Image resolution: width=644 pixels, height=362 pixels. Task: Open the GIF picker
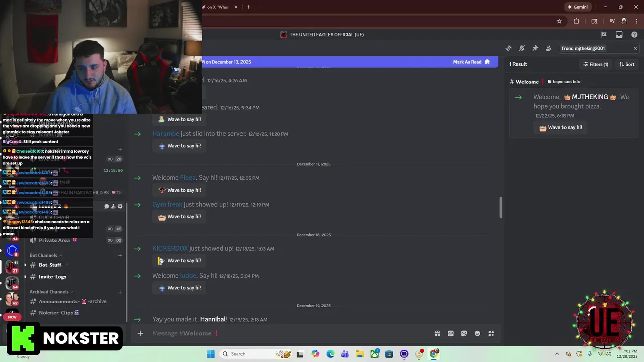(x=451, y=333)
